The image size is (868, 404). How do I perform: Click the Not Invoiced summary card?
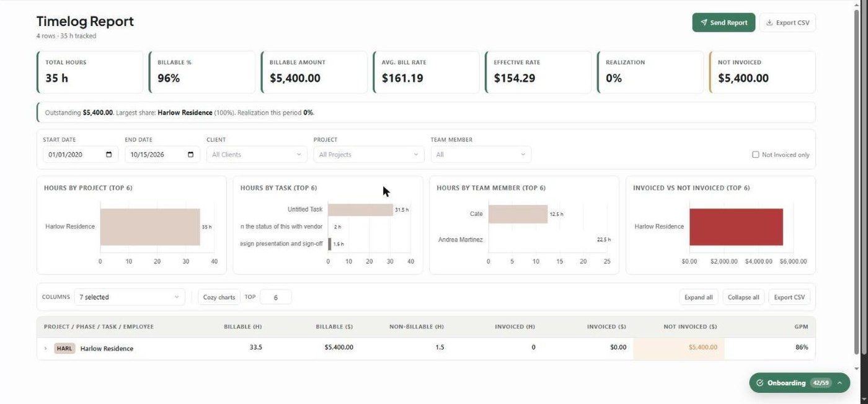point(763,72)
